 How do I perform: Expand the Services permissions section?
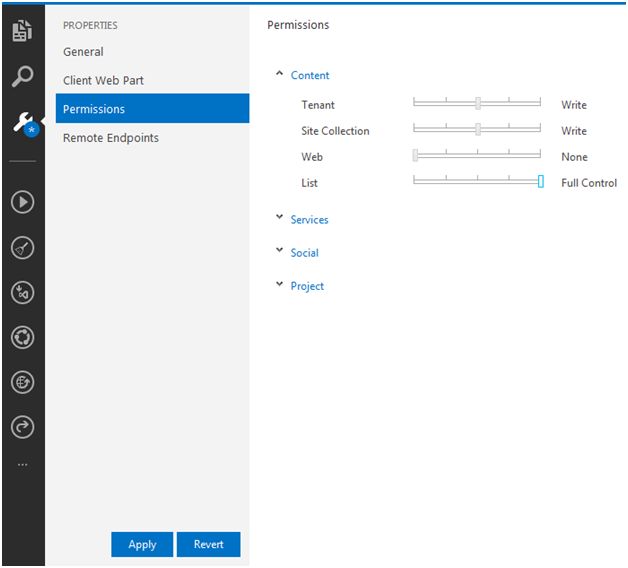click(x=309, y=220)
